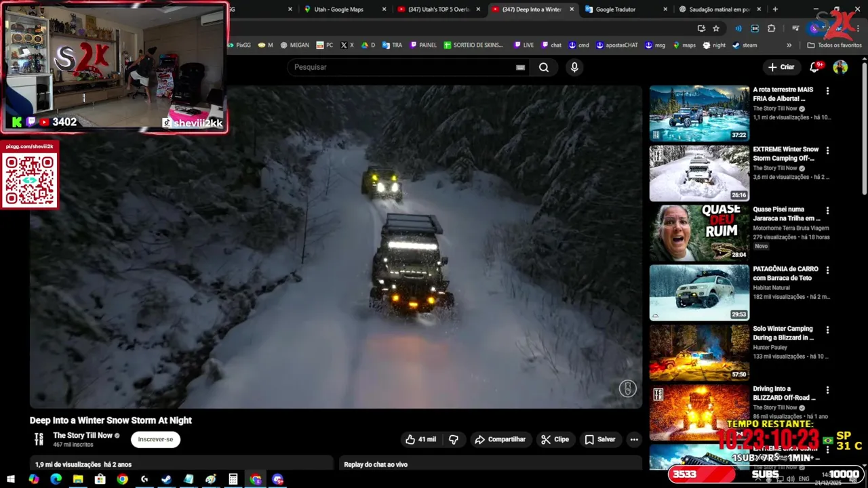Open apostasCHAT bookmark
Screen dimensions: 868x488
(617, 45)
